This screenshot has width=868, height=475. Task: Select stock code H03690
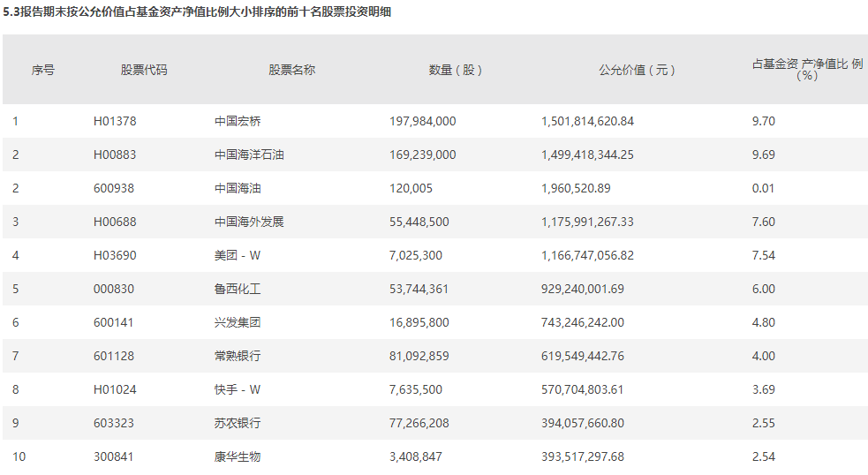point(115,256)
